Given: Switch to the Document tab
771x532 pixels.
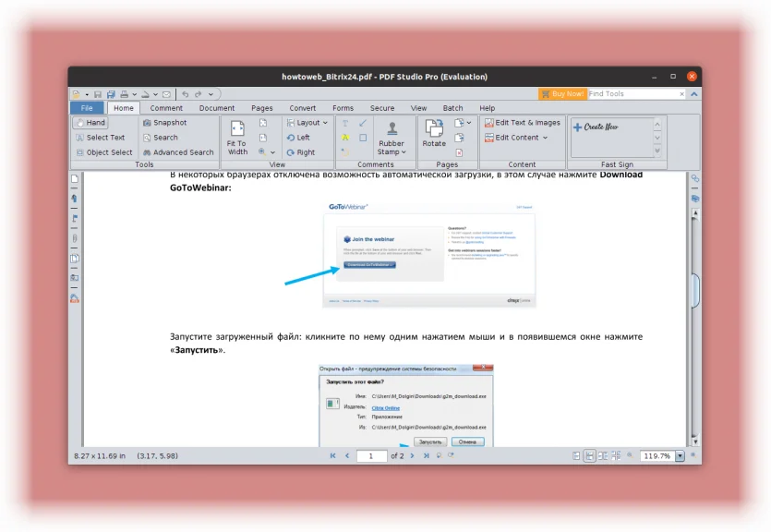Looking at the screenshot, I should tap(217, 108).
